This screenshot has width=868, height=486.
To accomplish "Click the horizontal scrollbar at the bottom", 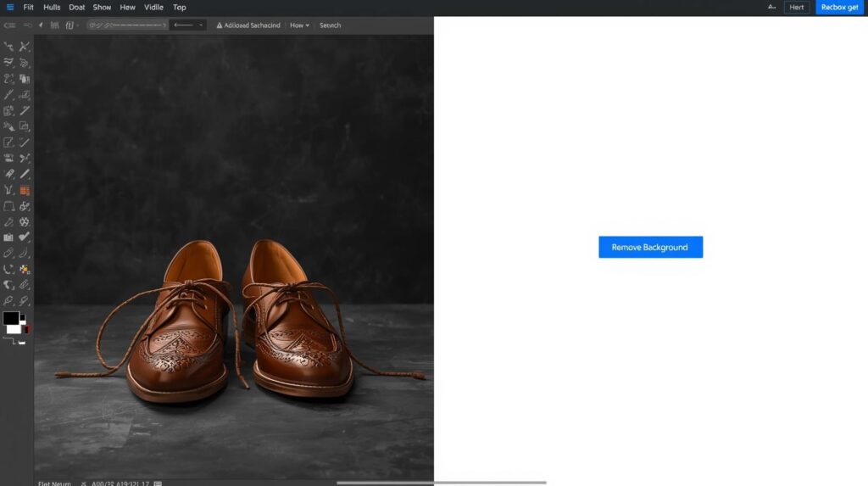I will click(x=441, y=483).
